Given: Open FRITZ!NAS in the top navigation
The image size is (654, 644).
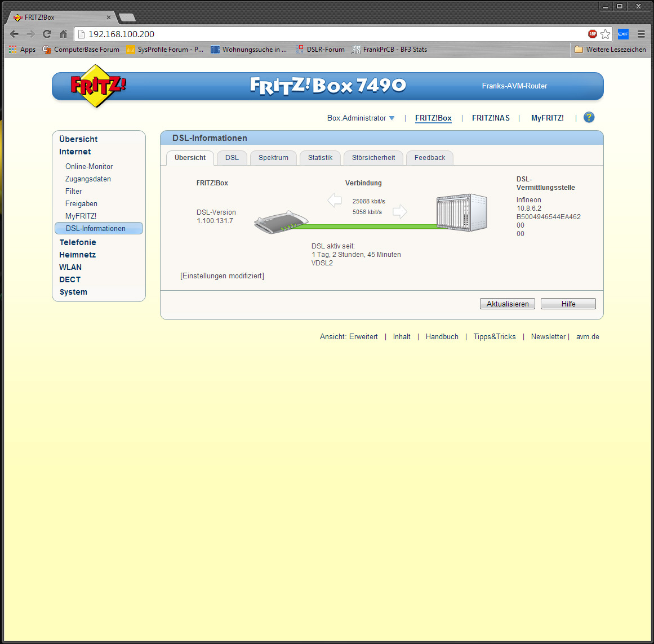Looking at the screenshot, I should [x=491, y=118].
